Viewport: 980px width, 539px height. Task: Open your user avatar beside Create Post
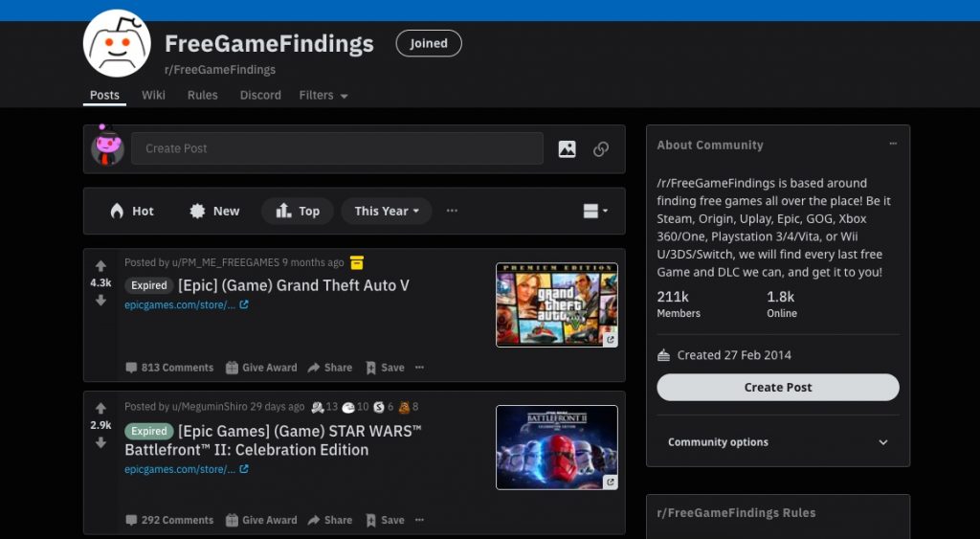[x=107, y=146]
